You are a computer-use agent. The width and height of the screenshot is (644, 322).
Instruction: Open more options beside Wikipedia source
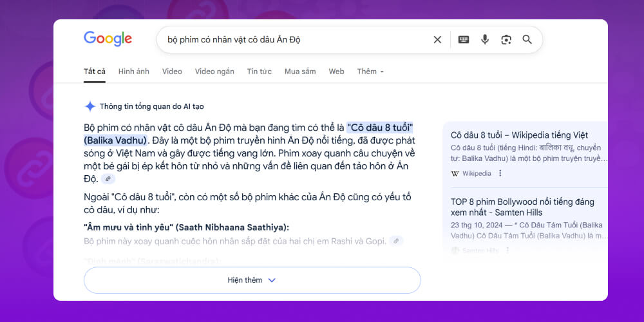point(500,173)
